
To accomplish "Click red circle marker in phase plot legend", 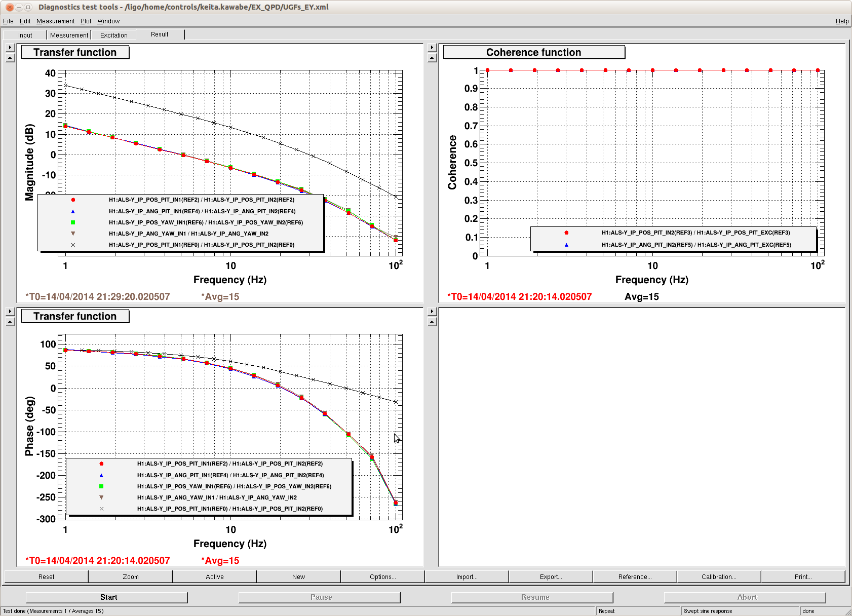I will tap(101, 464).
